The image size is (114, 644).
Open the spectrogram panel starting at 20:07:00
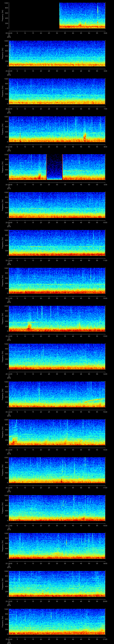click(57, 129)
